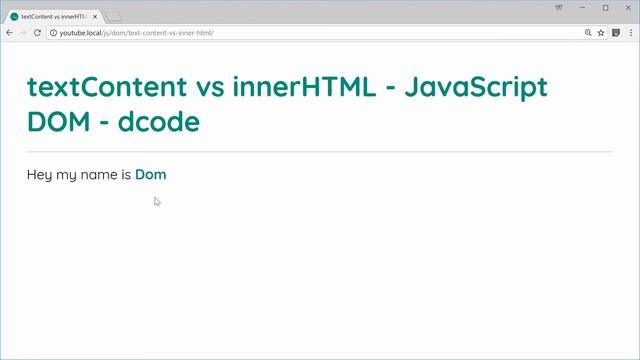This screenshot has width=640, height=360.
Task: Open a new browser tab
Action: 113,17
